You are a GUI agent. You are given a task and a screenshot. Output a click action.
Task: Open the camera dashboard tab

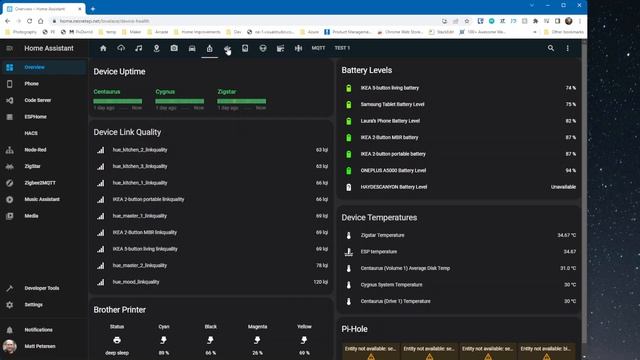click(x=174, y=48)
